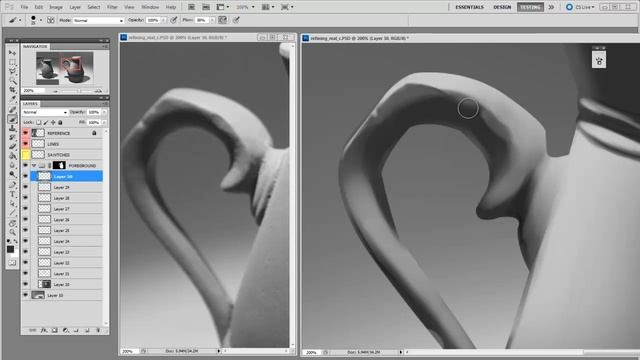The height and width of the screenshot is (360, 640).
Task: Click Create new layer icon
Action: click(87, 330)
